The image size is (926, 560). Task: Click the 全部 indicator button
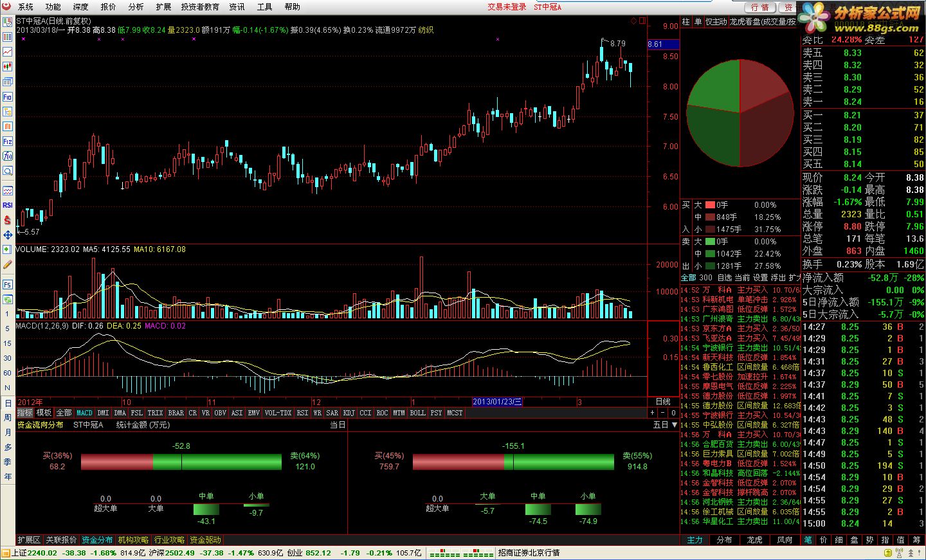(64, 413)
